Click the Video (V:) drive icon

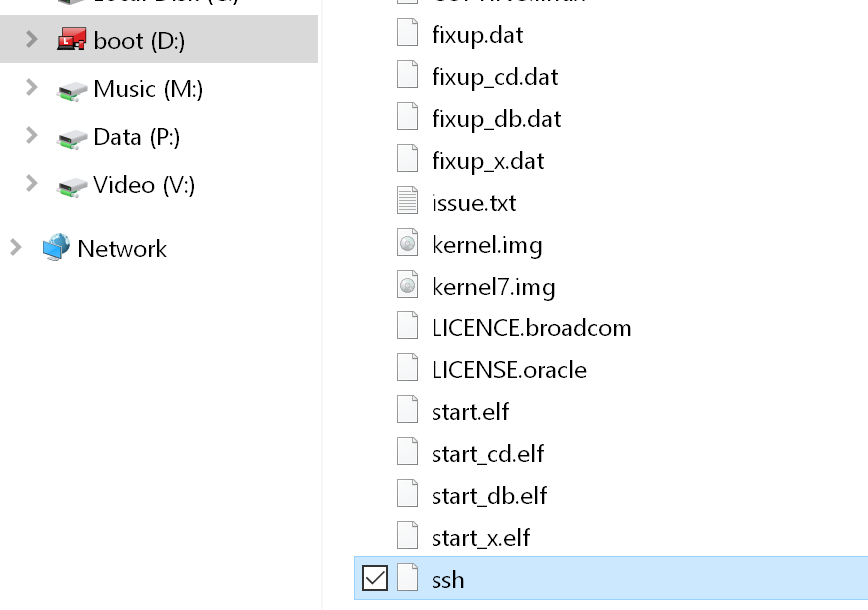coord(72,186)
